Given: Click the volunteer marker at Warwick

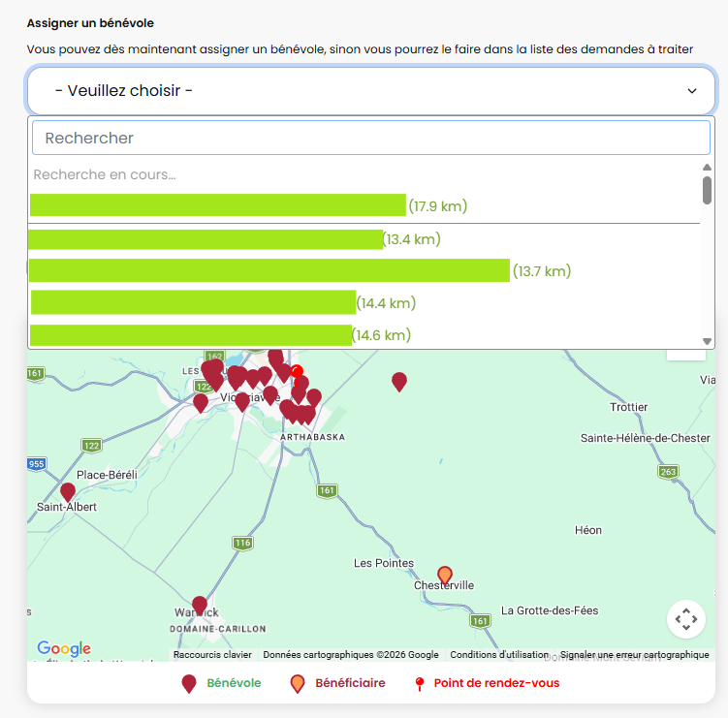Looking at the screenshot, I should pyautogui.click(x=200, y=606).
